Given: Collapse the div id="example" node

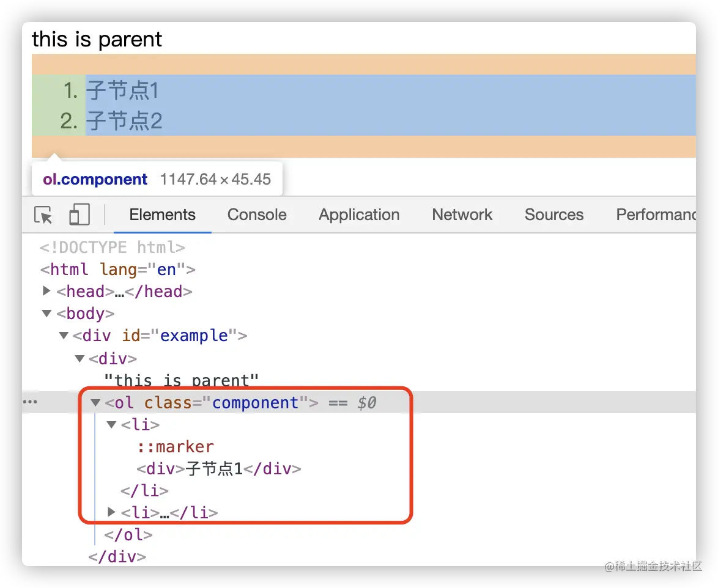Looking at the screenshot, I should (64, 336).
